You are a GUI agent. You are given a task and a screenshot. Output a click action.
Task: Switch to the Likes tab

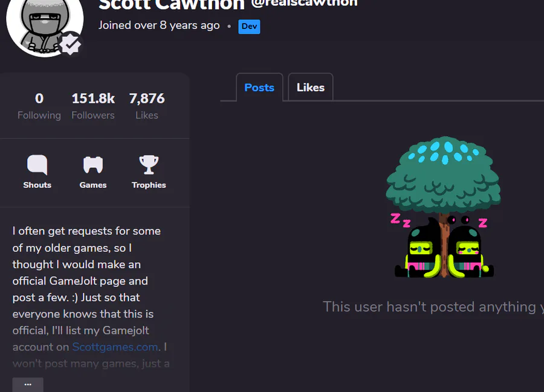point(311,88)
